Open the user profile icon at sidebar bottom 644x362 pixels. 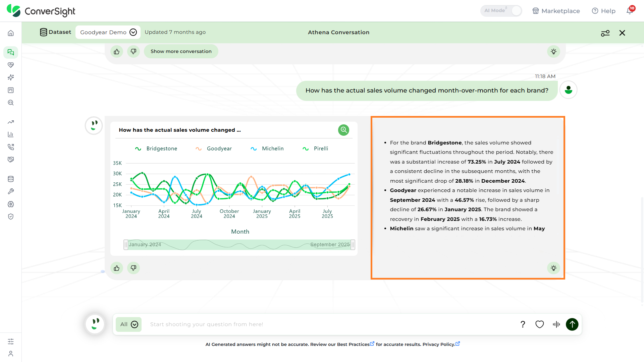11,354
